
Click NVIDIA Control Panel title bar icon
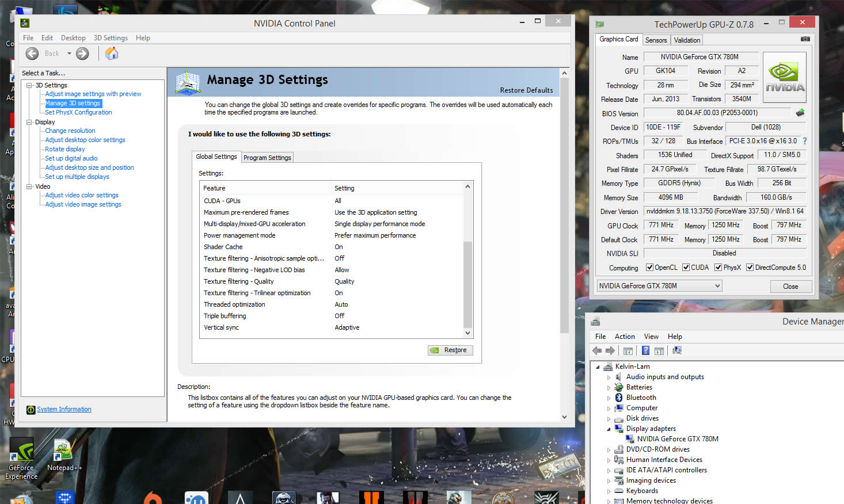pos(25,23)
